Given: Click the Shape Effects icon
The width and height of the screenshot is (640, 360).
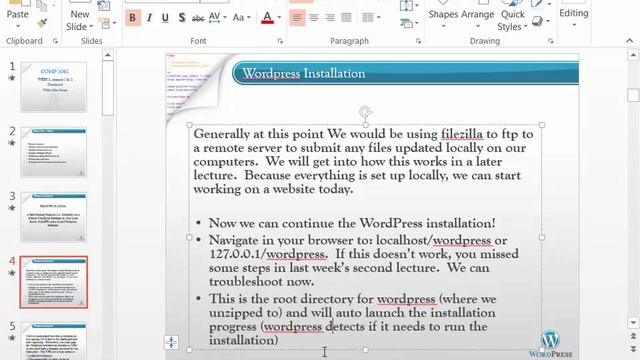Looking at the screenshot, I should [538, 21].
